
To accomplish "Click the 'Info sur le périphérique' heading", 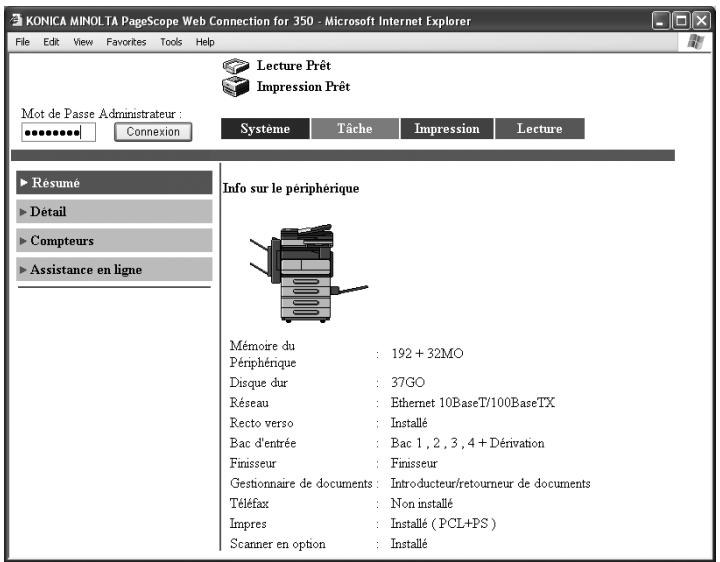I will 291,188.
